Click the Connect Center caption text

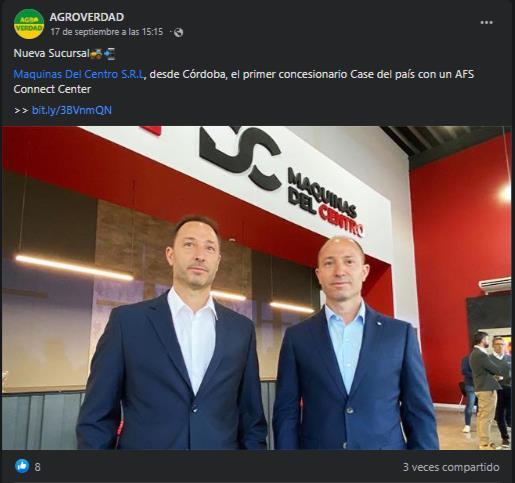(52, 89)
